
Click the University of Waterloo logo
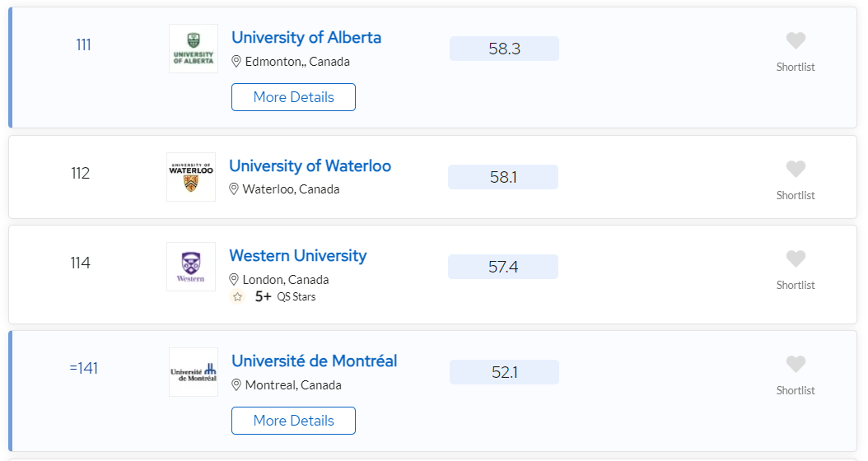click(191, 177)
